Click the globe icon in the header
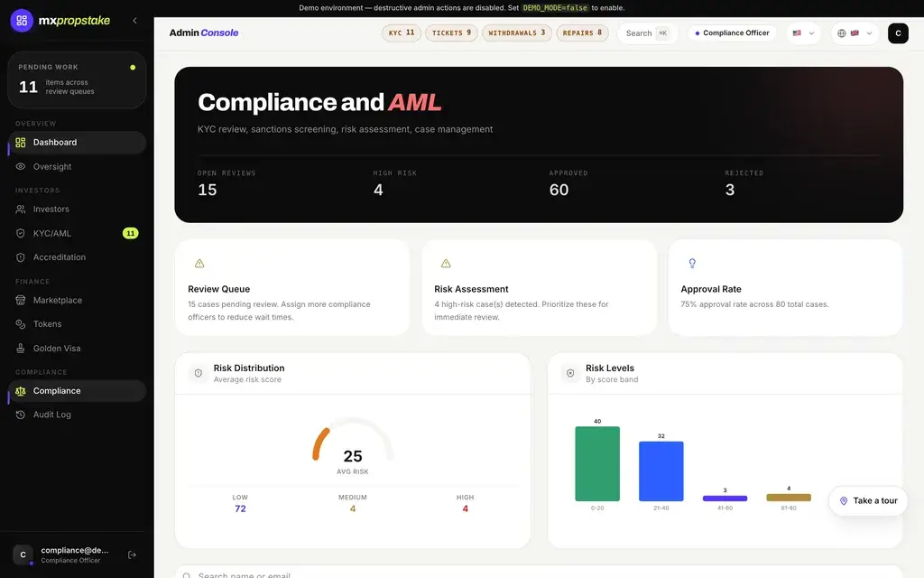 coord(842,33)
